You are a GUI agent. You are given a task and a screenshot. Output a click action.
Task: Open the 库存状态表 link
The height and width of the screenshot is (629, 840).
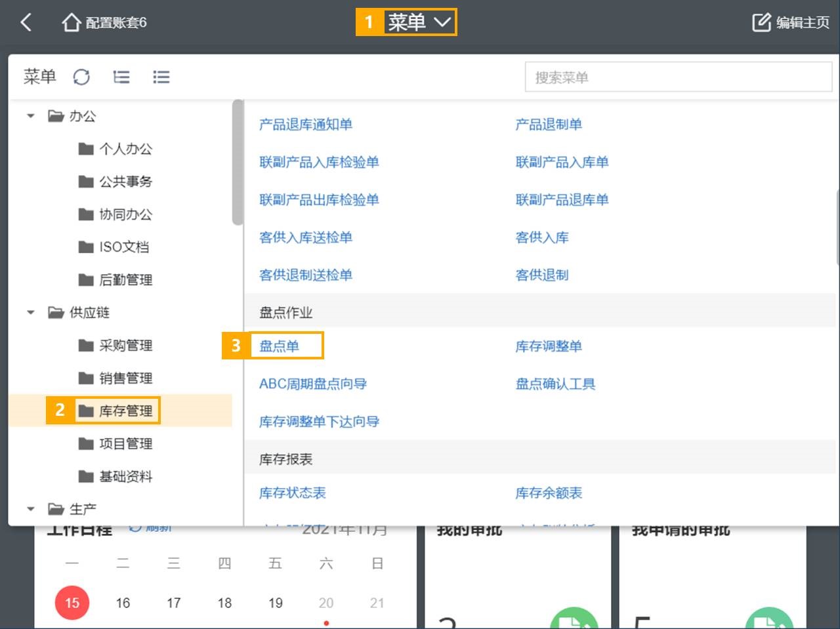tap(293, 493)
